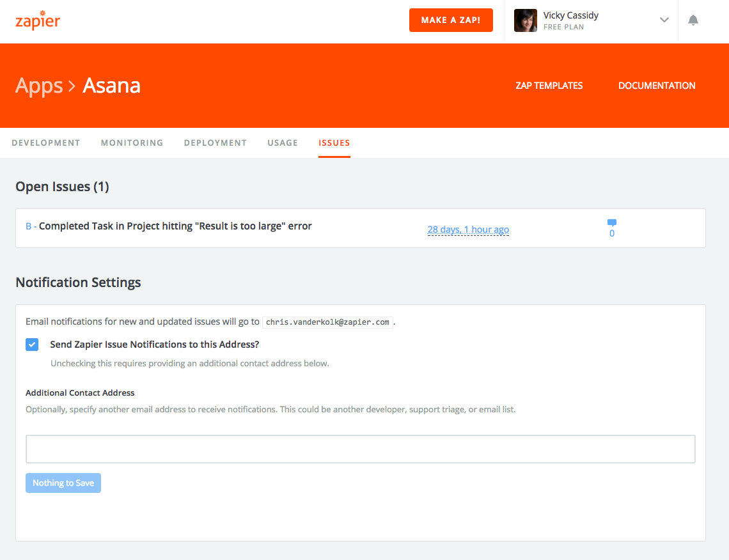729x560 pixels.
Task: Open the issue comments bubble icon
Action: coord(612,222)
